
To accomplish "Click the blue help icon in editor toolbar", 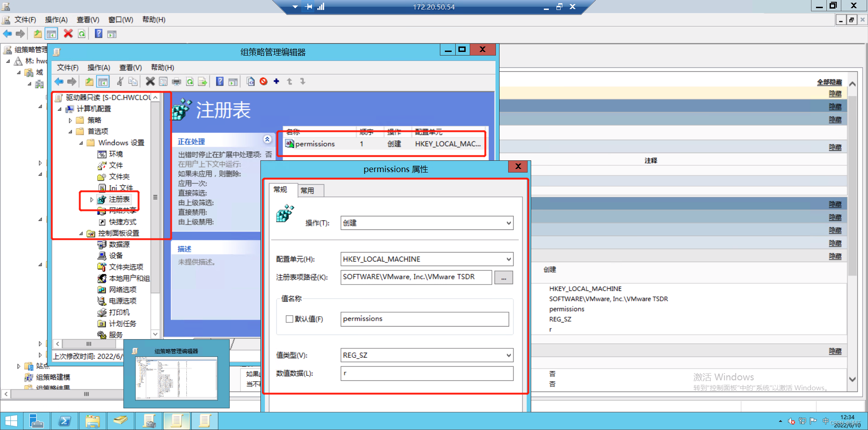I will [x=220, y=81].
